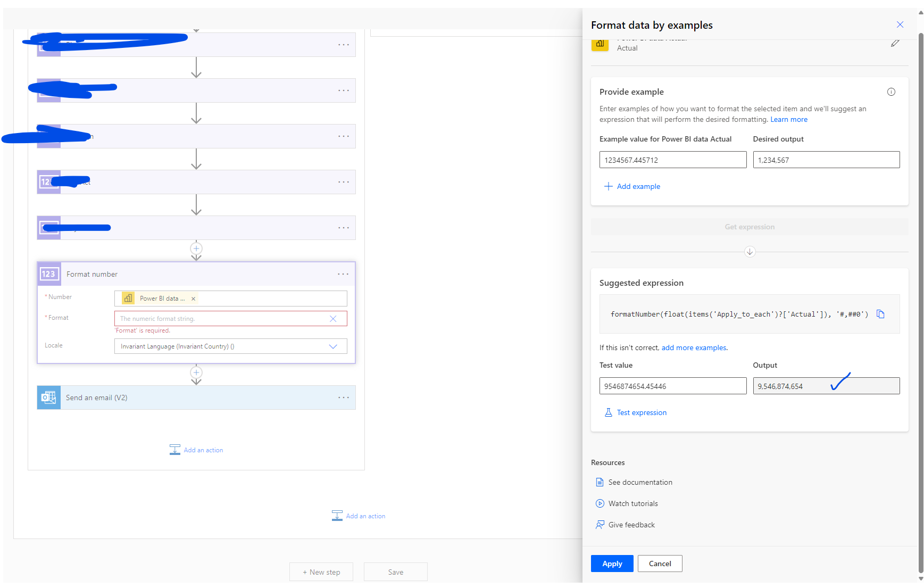Click the example value field 1234567.445712
This screenshot has width=924, height=588.
(x=672, y=160)
